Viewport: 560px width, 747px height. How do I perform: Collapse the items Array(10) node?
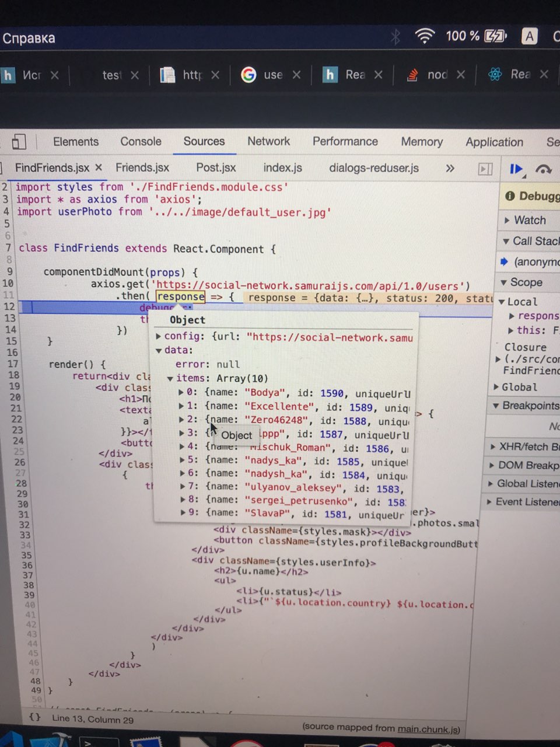(x=170, y=379)
